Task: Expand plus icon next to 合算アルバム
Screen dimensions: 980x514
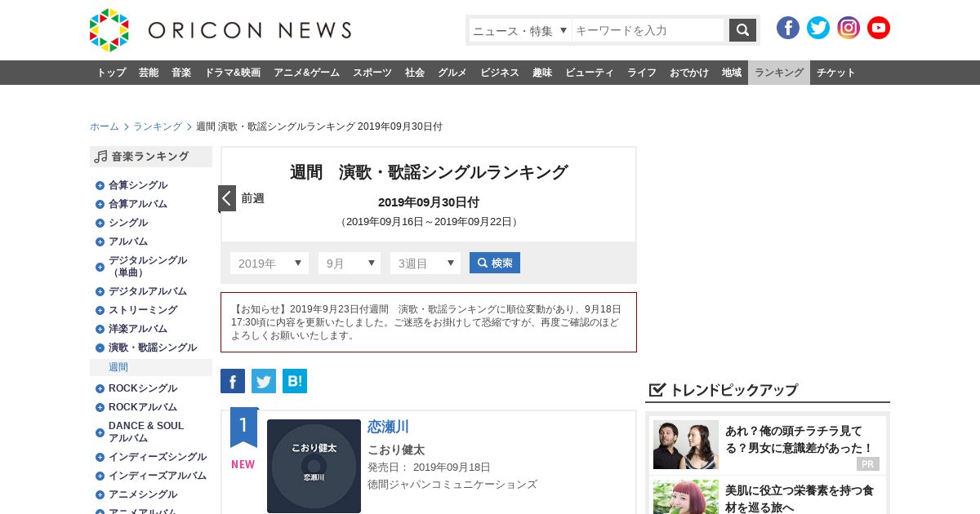Action: point(100,204)
